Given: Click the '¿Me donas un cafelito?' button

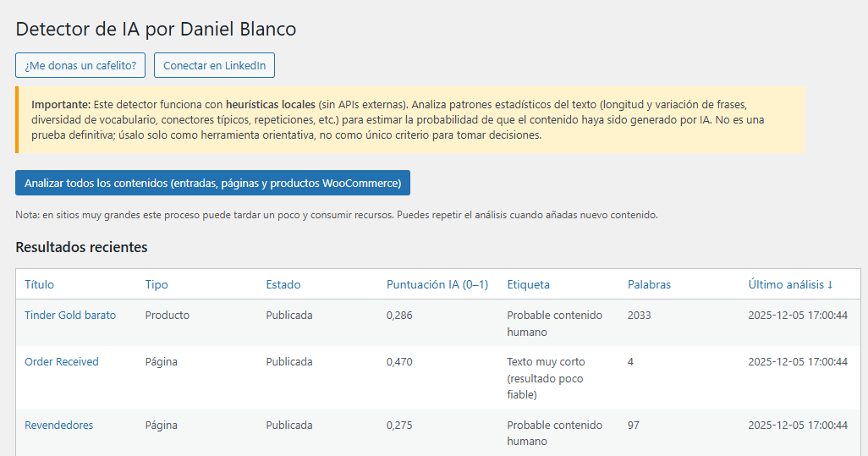Looking at the screenshot, I should coord(80,65).
